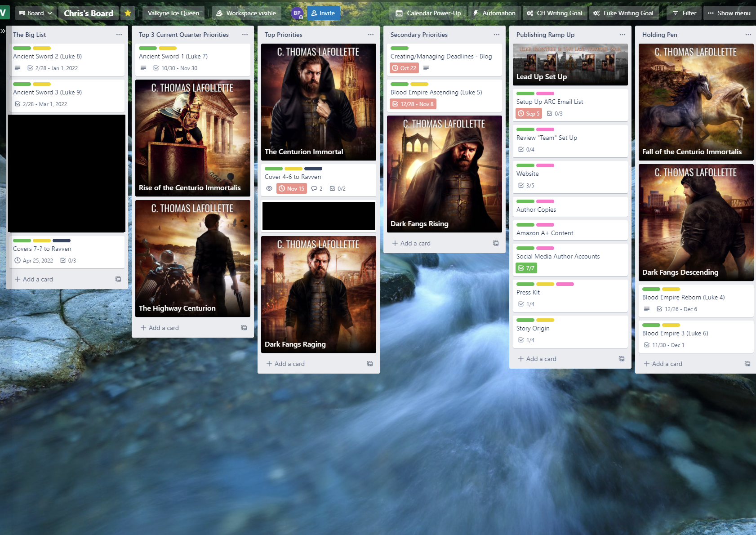Click the 1/4 checklist on Story Origin
Screen dimensions: 756x535
coord(526,340)
